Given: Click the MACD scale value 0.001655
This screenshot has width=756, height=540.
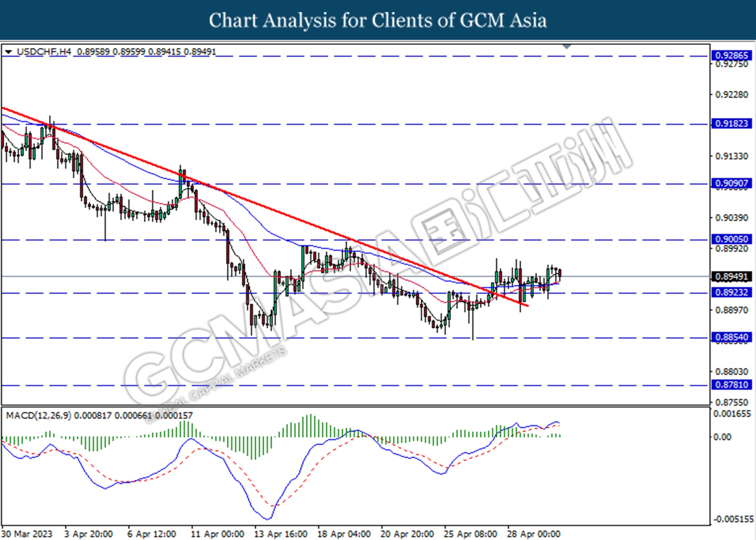Looking at the screenshot, I should click(x=732, y=414).
